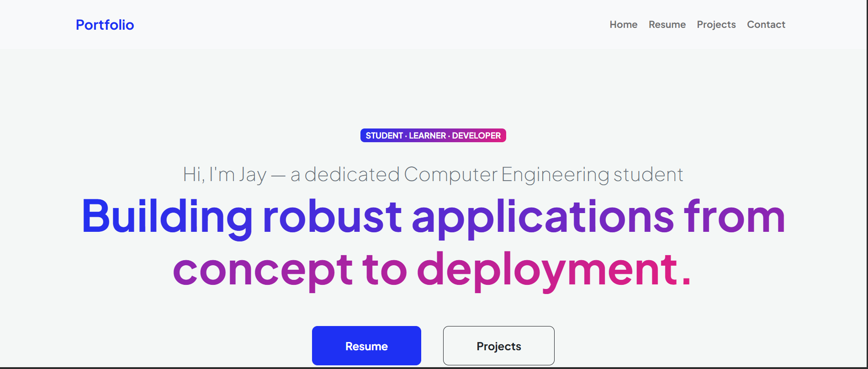
Task: Click the "Hi, I'm Jay" intro text
Action: click(x=224, y=175)
